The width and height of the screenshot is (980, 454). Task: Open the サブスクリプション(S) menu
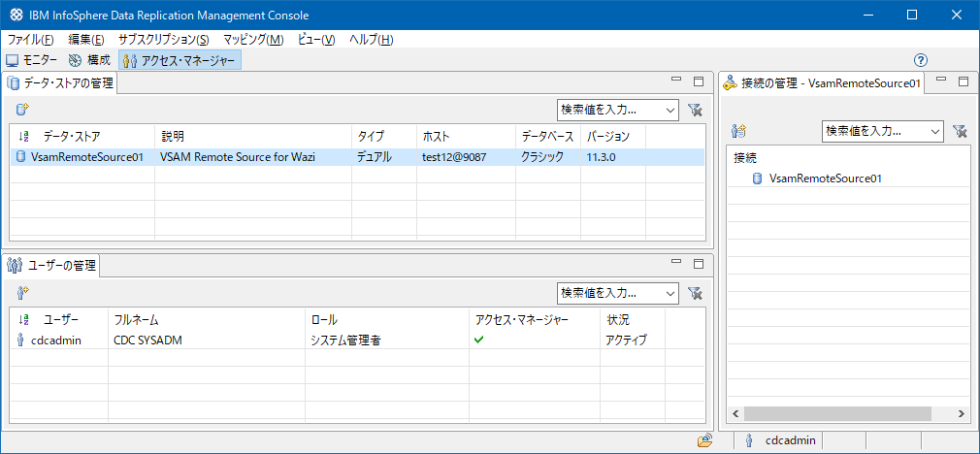point(164,40)
